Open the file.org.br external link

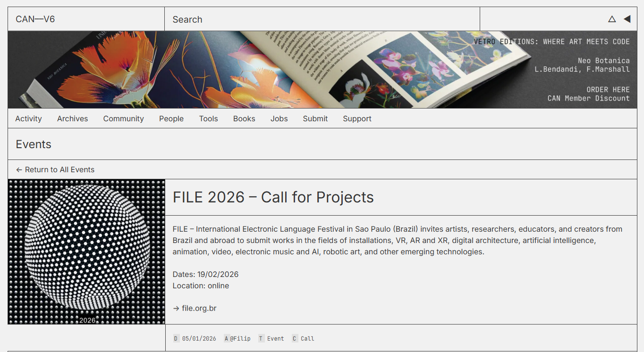click(x=199, y=309)
